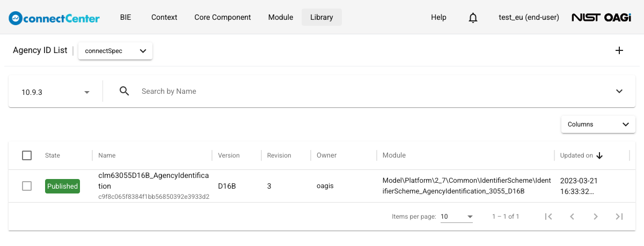Click the '1 – 1 of 1' range label
644x246 pixels.
[506, 217]
